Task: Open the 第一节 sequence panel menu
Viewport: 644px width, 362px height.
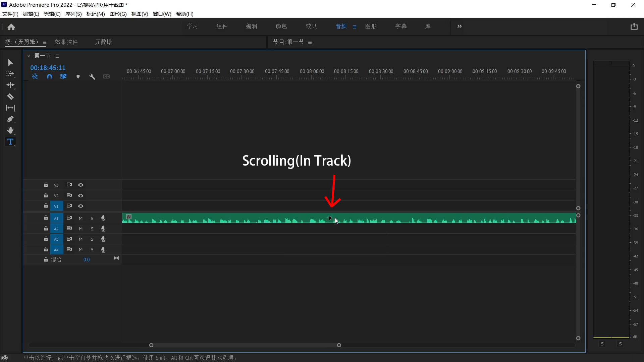Action: [57, 56]
